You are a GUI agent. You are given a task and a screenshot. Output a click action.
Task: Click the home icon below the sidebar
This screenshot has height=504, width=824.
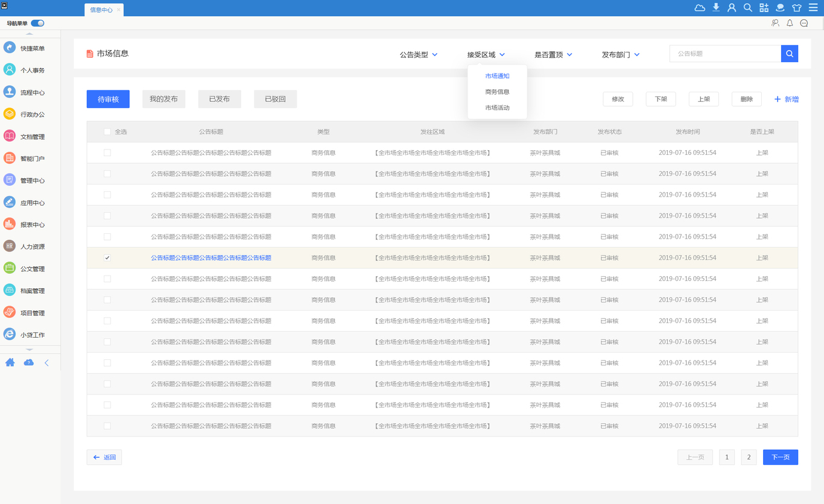pos(10,362)
